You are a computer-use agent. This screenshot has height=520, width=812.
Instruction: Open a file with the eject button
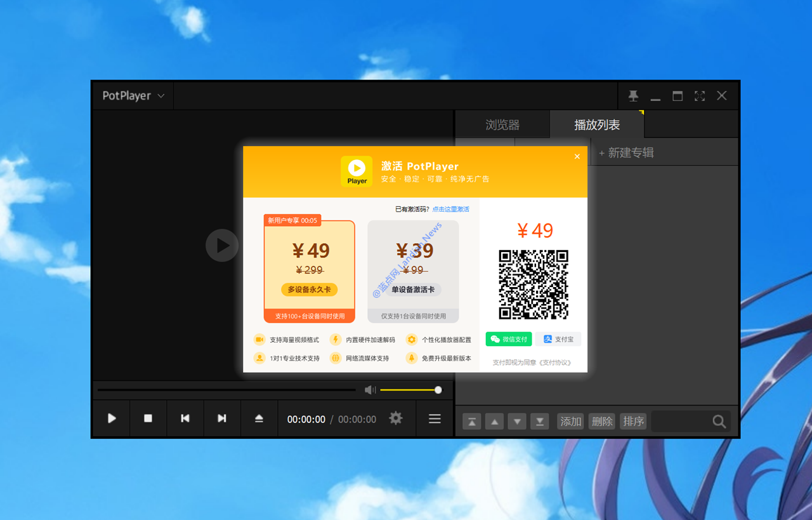pyautogui.click(x=259, y=418)
